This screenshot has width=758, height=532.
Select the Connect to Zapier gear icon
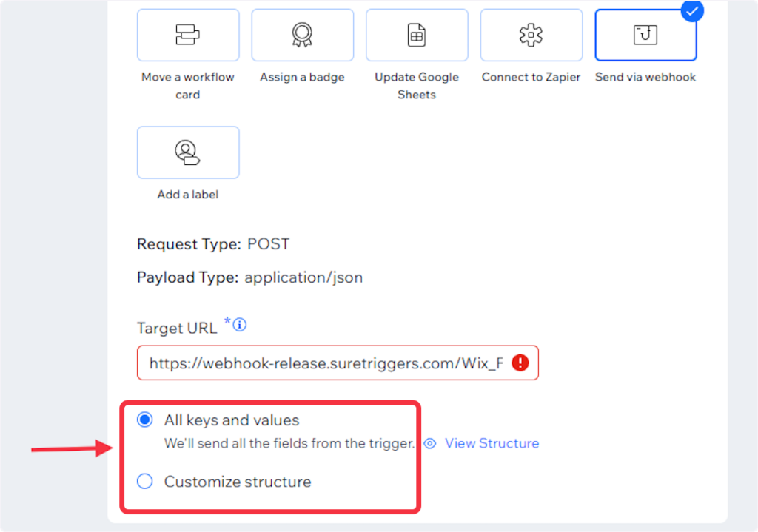tap(531, 35)
